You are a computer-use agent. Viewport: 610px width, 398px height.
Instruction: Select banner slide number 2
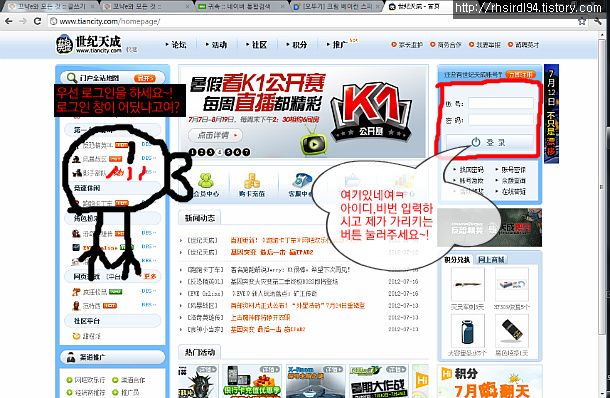click(x=202, y=152)
